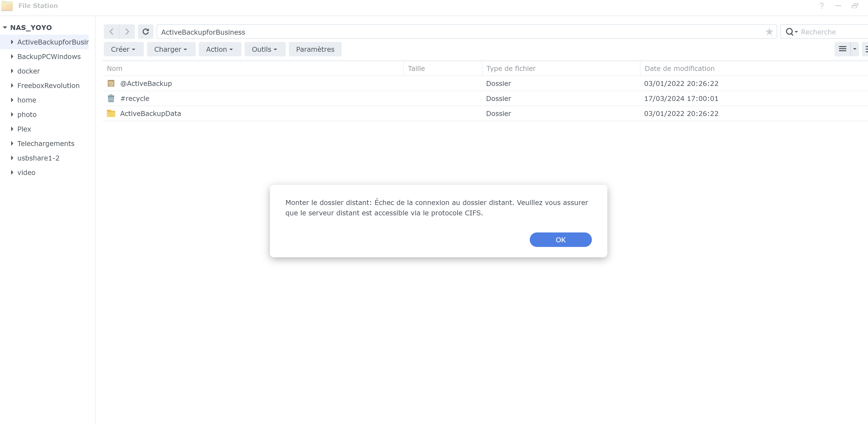Restore the File Station window size
Screen dimensions: 868x424
[855, 6]
